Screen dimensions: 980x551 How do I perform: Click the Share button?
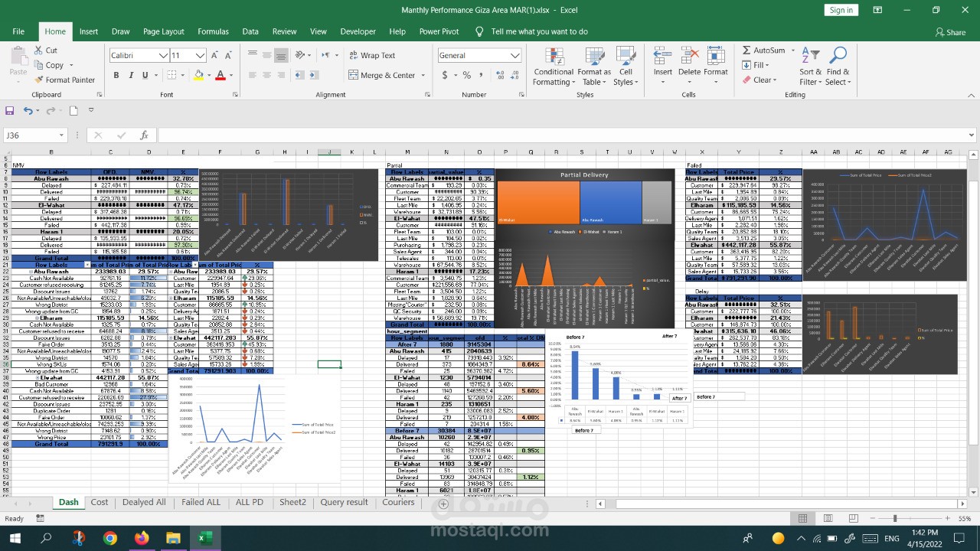click(950, 32)
